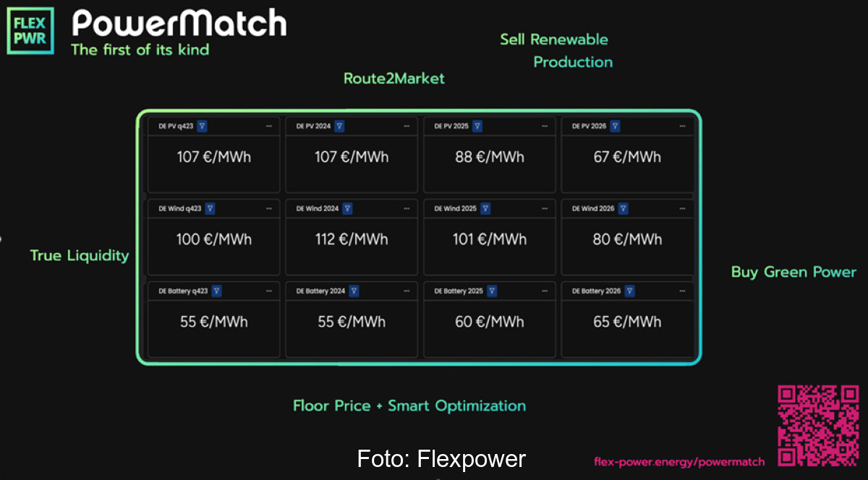
Task: Click the filter icon on DE Wind 2025
Action: [x=485, y=208]
